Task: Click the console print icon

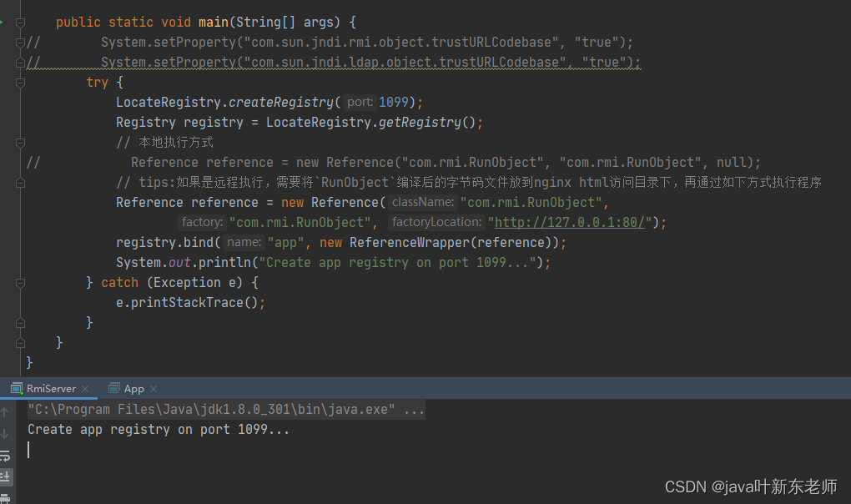Action: tap(5, 498)
